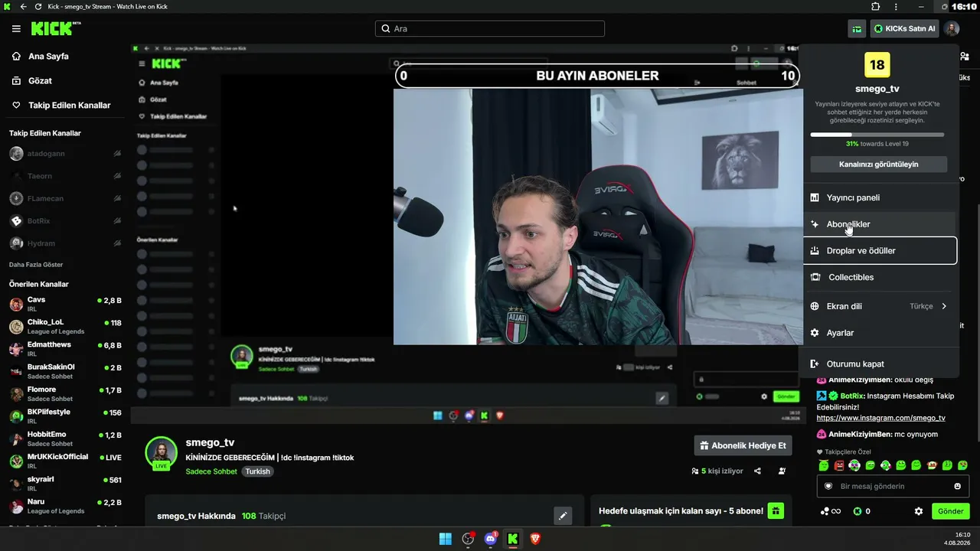Image resolution: width=980 pixels, height=551 pixels.
Task: Open Collectibles from the profile menu
Action: [x=880, y=277]
